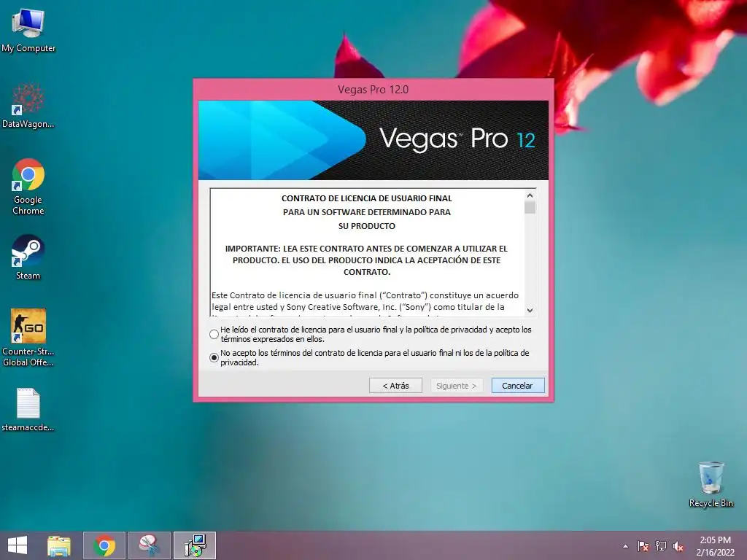This screenshot has height=560, width=747.
Task: Select the Counter-Strike Global Offensive shortcut
Action: (28, 337)
